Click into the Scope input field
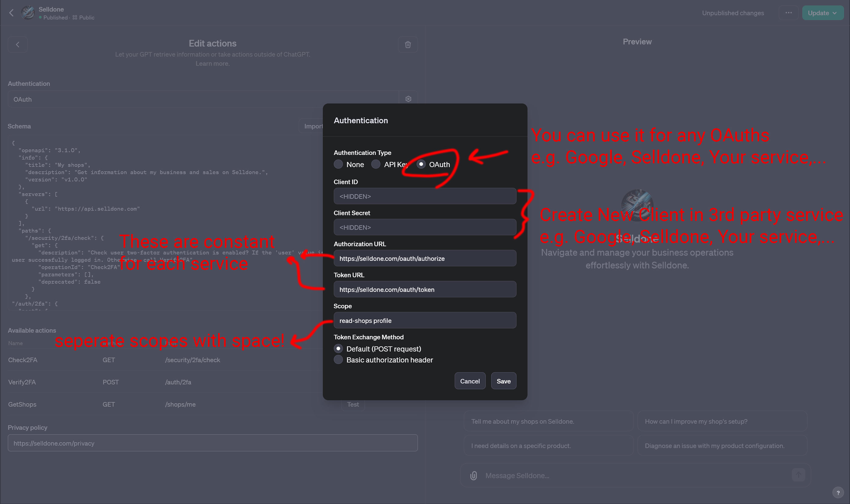The width and height of the screenshot is (850, 504). pos(425,320)
